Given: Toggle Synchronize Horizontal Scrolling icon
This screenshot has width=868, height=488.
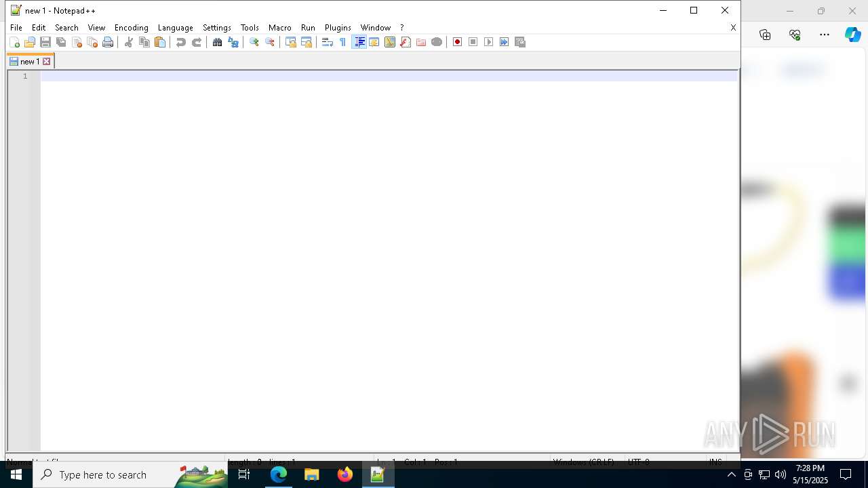Looking at the screenshot, I should point(307,42).
